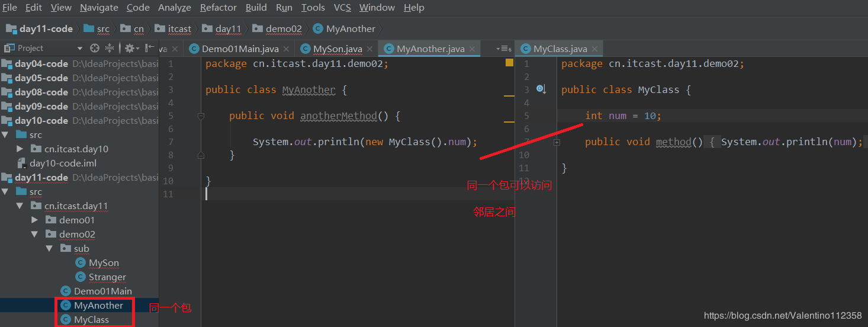Viewport: 868px width, 327px height.
Task: Open the File menu
Action: pos(9,7)
